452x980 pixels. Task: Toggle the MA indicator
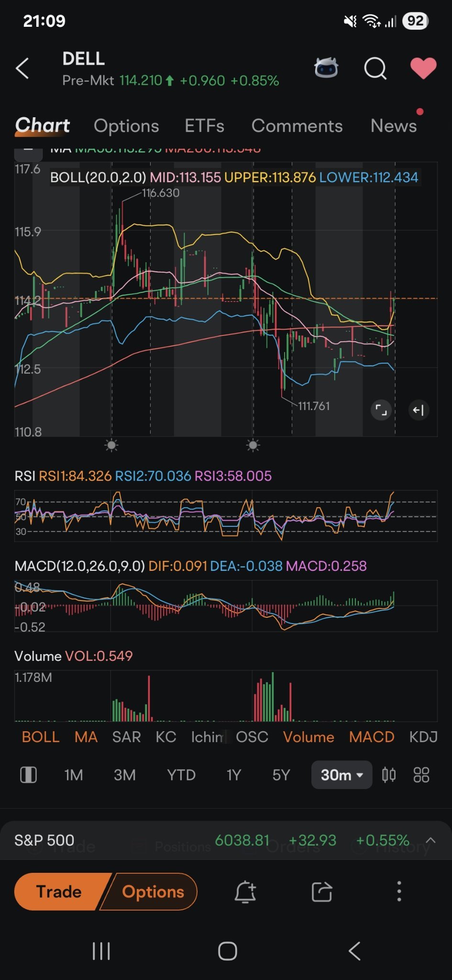[86, 737]
